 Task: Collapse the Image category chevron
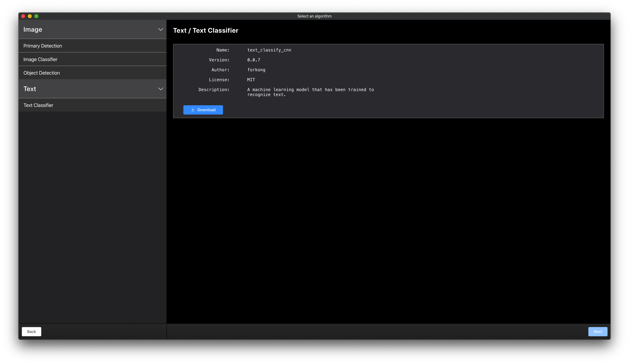point(161,29)
